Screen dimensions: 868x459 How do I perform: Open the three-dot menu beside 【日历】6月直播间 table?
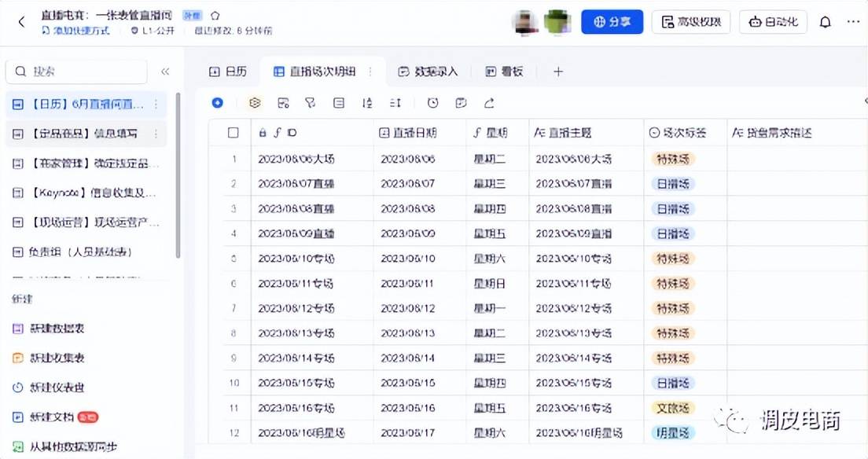156,104
